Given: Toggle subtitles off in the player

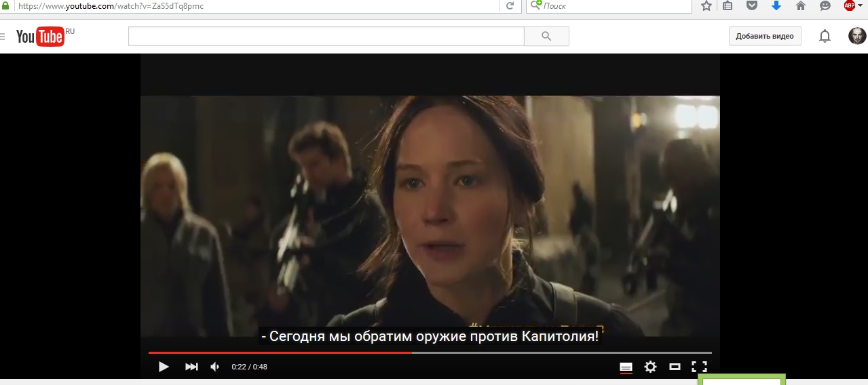Looking at the screenshot, I should pyautogui.click(x=626, y=367).
